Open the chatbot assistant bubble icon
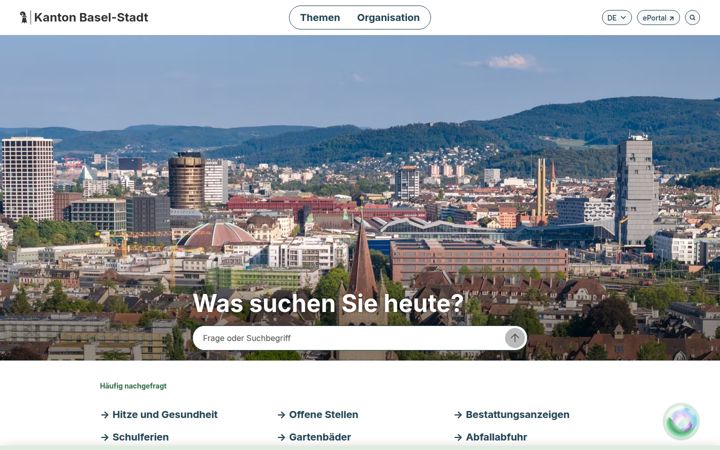Screen dimensions: 720x450 [681, 421]
